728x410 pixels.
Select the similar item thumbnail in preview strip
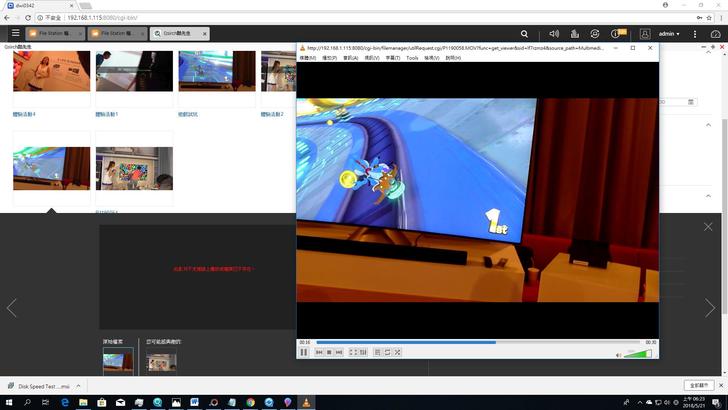[x=161, y=362]
